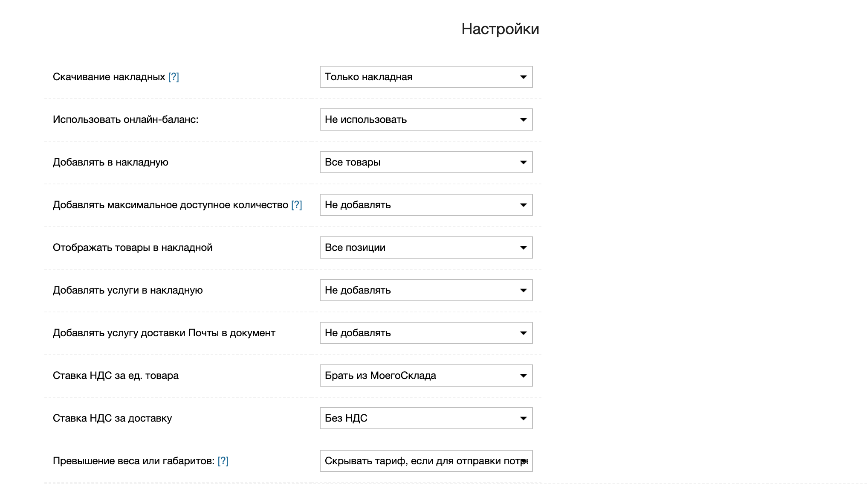The height and width of the screenshot is (495, 868).
Task: Expand Добавлять максимальное доступное количество dropdown
Action: (425, 205)
